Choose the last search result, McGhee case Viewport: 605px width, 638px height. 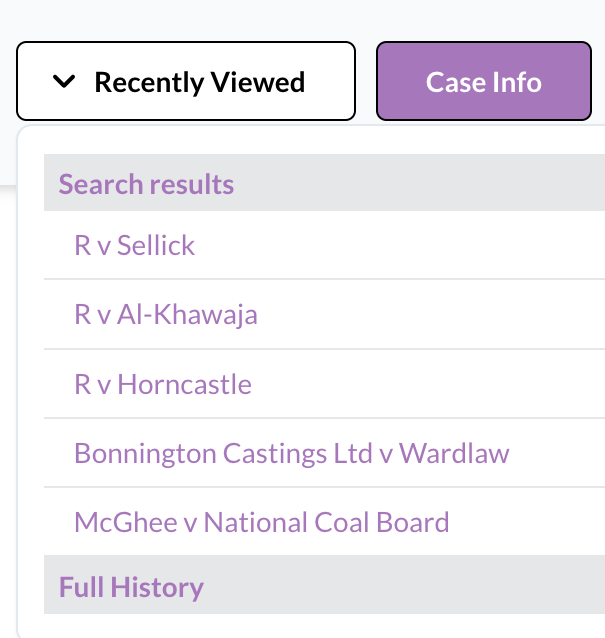tap(262, 522)
